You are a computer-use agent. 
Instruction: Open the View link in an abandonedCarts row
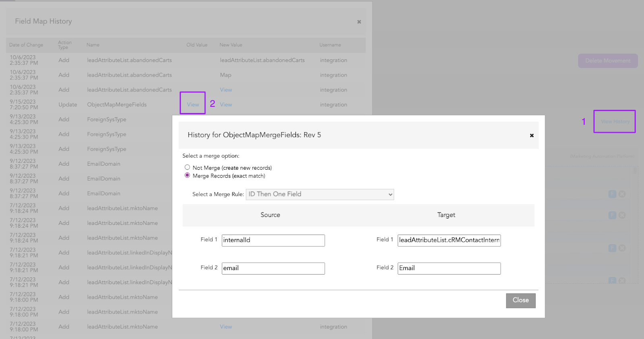pos(226,90)
